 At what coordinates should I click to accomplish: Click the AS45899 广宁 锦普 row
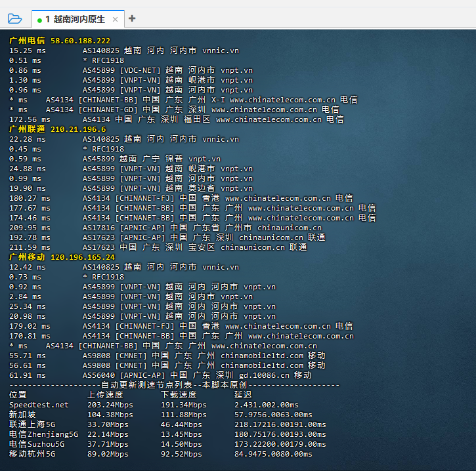point(115,159)
